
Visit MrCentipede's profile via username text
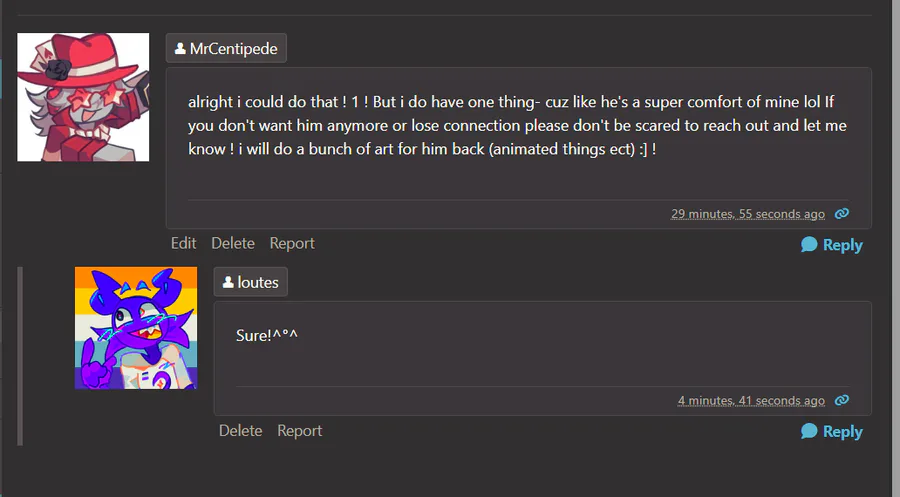pos(234,48)
